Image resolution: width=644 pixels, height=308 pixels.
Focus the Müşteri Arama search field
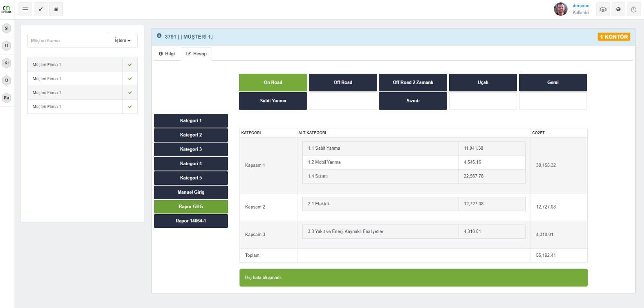[68, 41]
